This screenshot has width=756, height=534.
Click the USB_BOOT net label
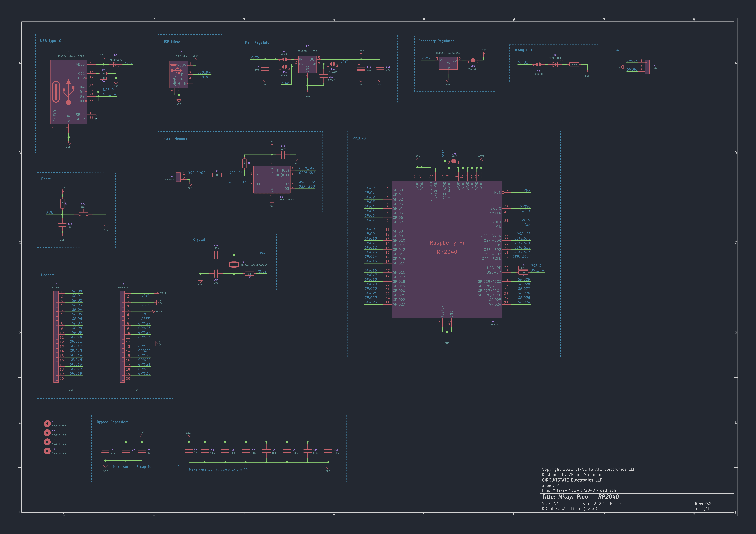(x=196, y=173)
